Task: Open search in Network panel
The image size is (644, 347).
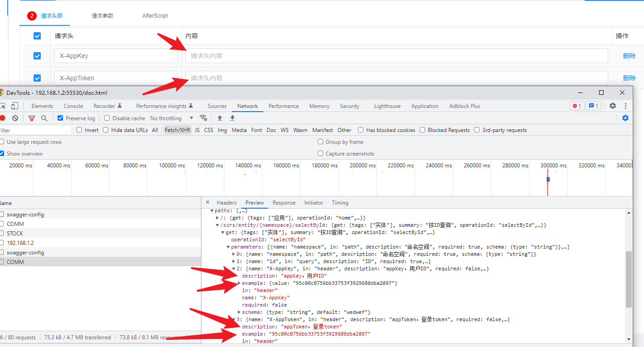Action: coord(44,117)
